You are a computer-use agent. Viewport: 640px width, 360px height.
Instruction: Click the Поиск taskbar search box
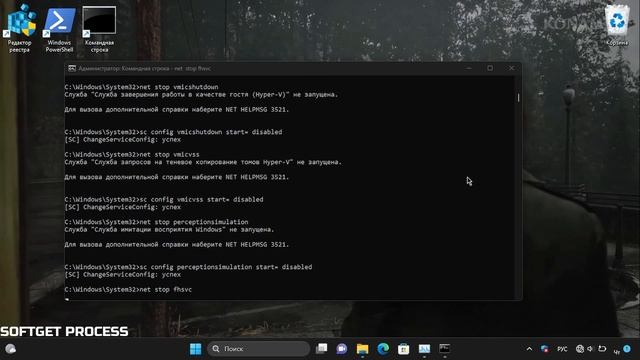(x=258, y=349)
